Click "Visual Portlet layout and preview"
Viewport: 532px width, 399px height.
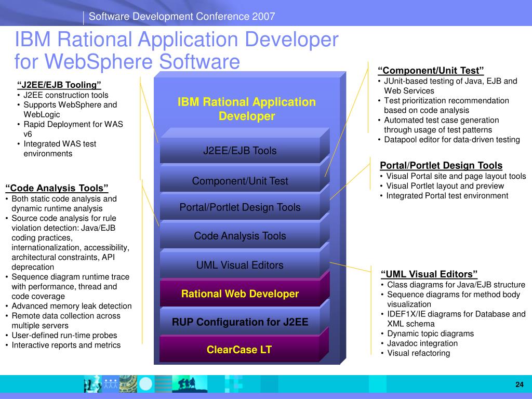(x=445, y=186)
